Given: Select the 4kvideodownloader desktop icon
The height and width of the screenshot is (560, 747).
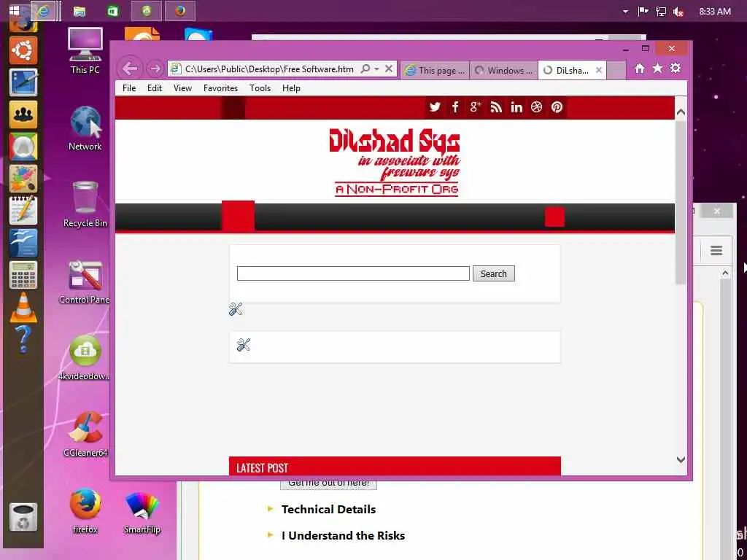Looking at the screenshot, I should [x=85, y=358].
